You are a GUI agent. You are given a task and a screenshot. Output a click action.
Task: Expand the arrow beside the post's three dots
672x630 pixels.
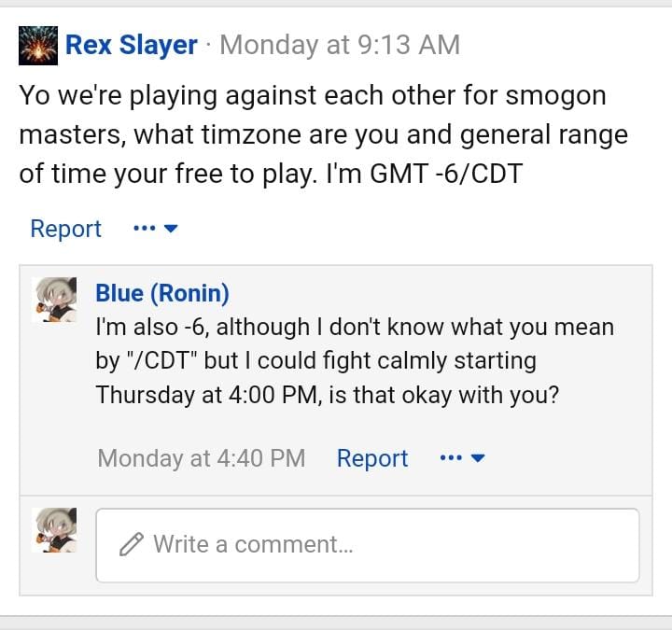pyautogui.click(x=171, y=229)
